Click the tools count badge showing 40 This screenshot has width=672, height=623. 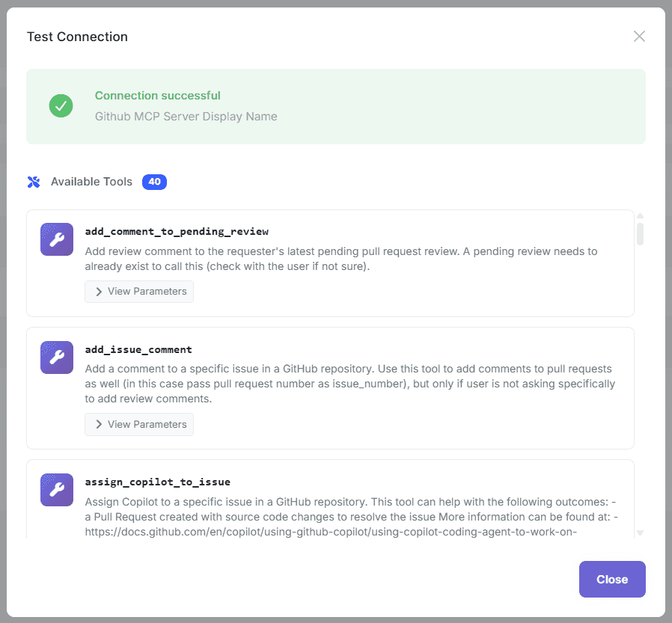(154, 182)
